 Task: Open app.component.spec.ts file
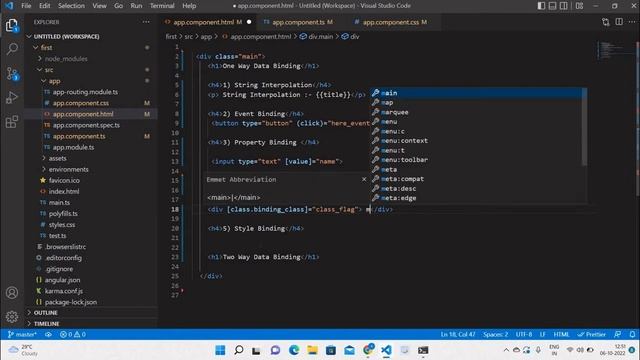coord(86,125)
